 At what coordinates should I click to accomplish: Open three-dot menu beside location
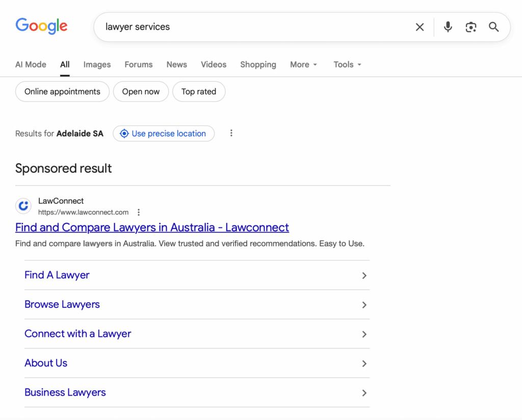coord(231,133)
